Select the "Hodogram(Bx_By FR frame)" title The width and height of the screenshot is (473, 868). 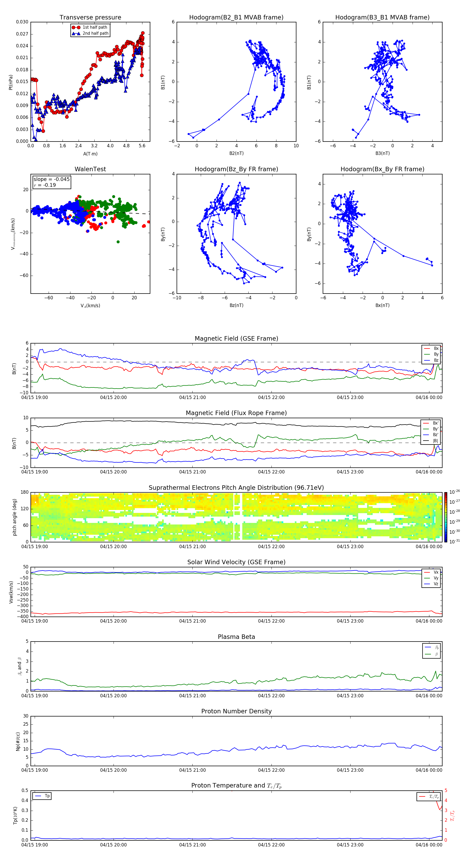382,169
